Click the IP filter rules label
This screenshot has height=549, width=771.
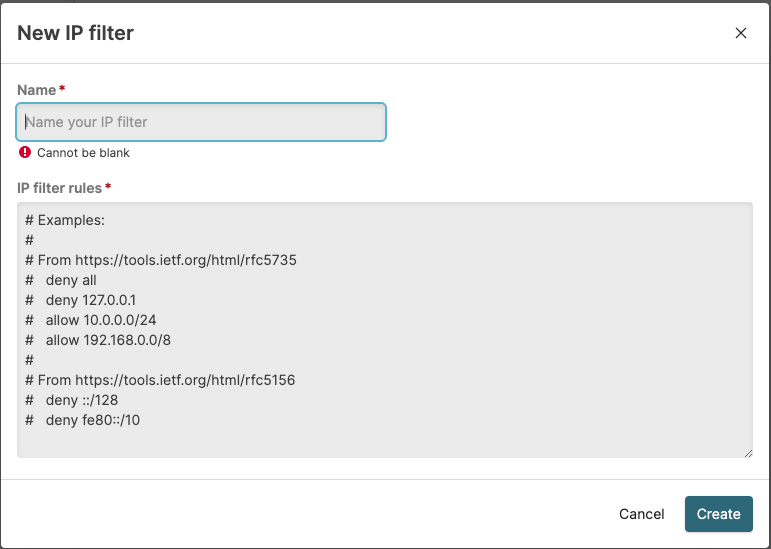pos(59,188)
